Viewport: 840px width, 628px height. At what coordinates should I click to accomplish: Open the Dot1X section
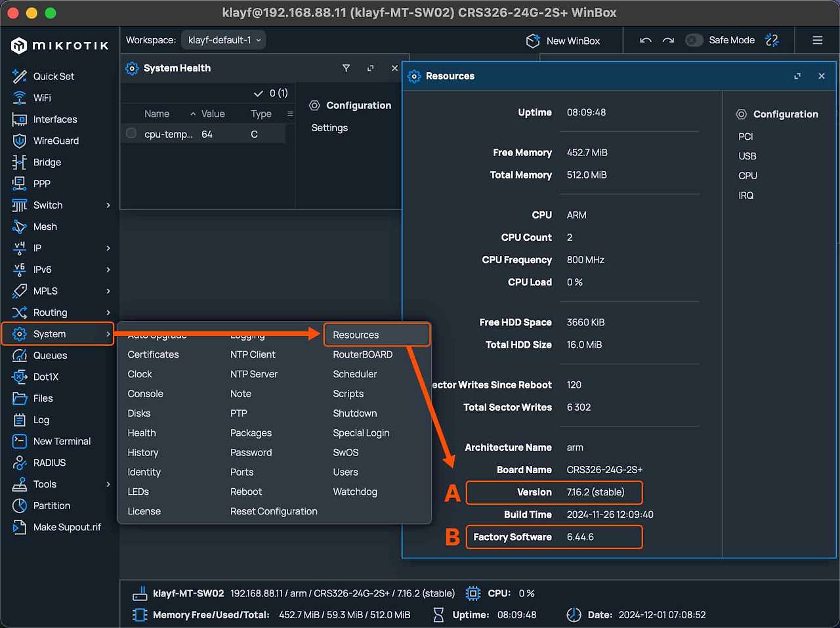[x=46, y=377]
